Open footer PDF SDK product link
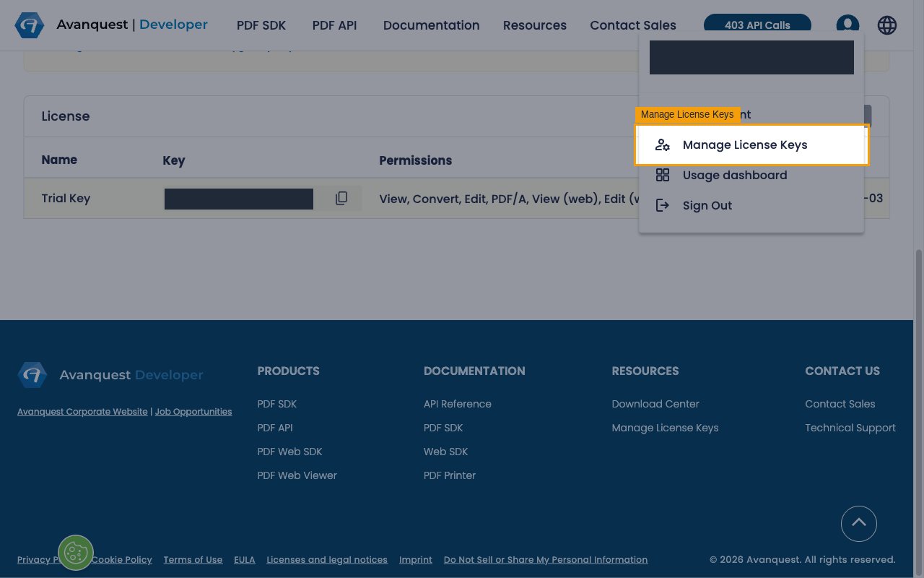924x578 pixels. pos(277,404)
